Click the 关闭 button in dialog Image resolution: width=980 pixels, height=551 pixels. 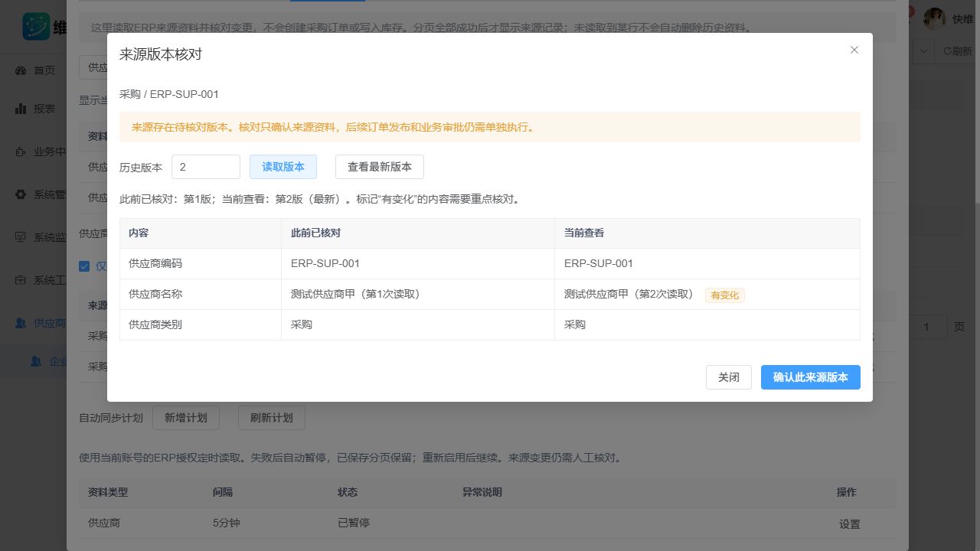[x=729, y=377]
